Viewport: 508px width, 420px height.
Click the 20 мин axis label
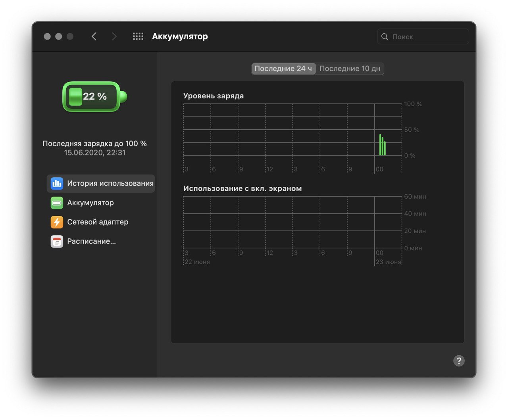415,231
